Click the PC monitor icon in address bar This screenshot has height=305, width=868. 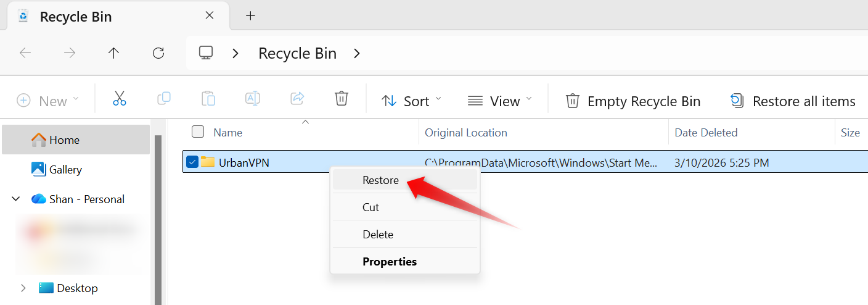point(206,53)
